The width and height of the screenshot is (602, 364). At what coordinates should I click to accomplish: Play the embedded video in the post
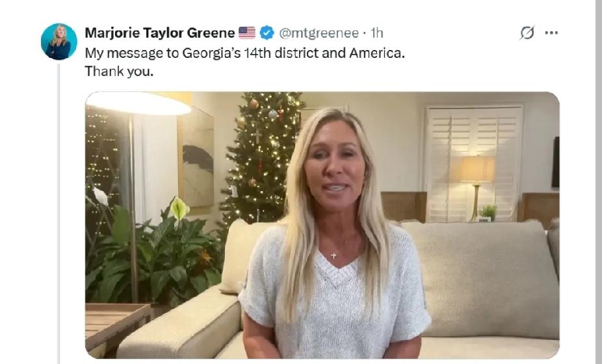pyautogui.click(x=322, y=225)
